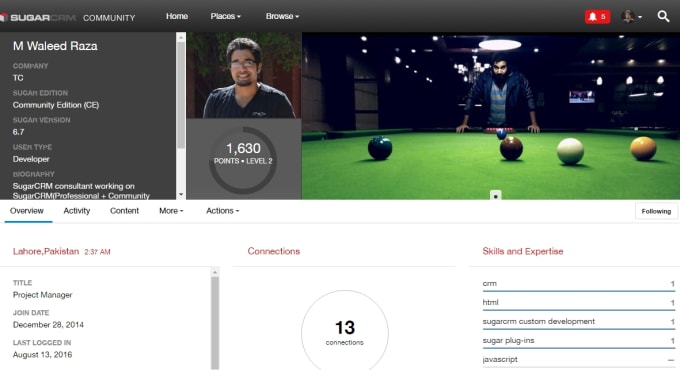The width and height of the screenshot is (680, 370).
Task: Open the Actions dropdown
Action: [222, 211]
